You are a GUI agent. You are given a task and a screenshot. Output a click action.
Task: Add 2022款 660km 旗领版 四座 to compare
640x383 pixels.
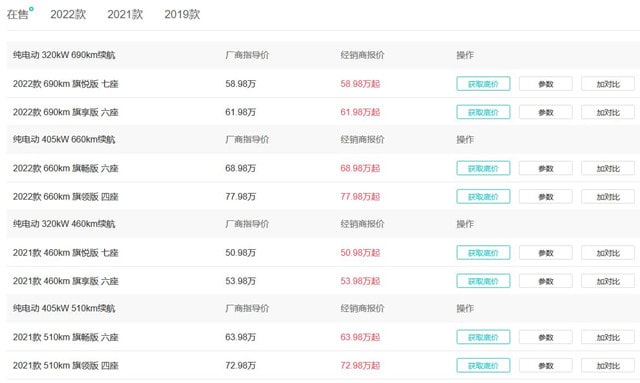click(608, 196)
